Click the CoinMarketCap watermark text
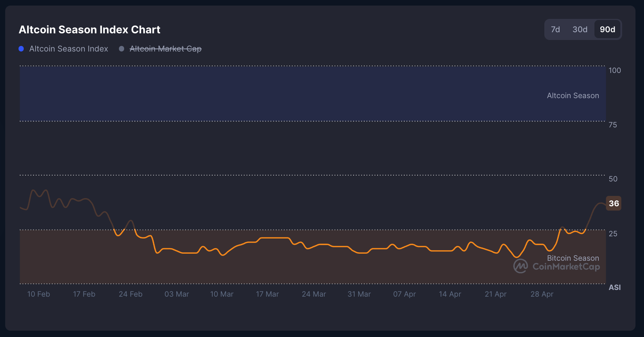The width and height of the screenshot is (644, 337). click(566, 266)
